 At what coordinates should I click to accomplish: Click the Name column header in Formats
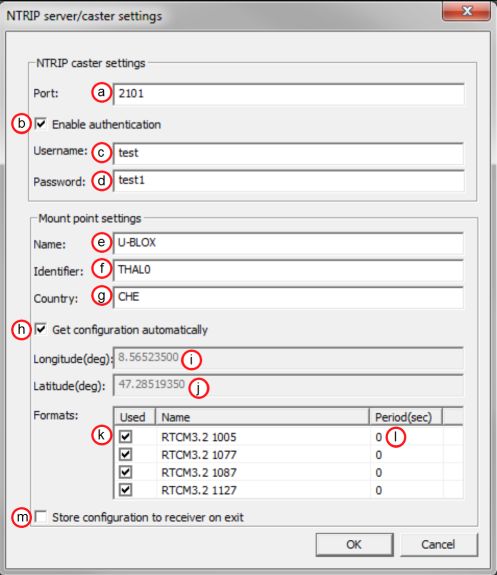tap(263, 417)
